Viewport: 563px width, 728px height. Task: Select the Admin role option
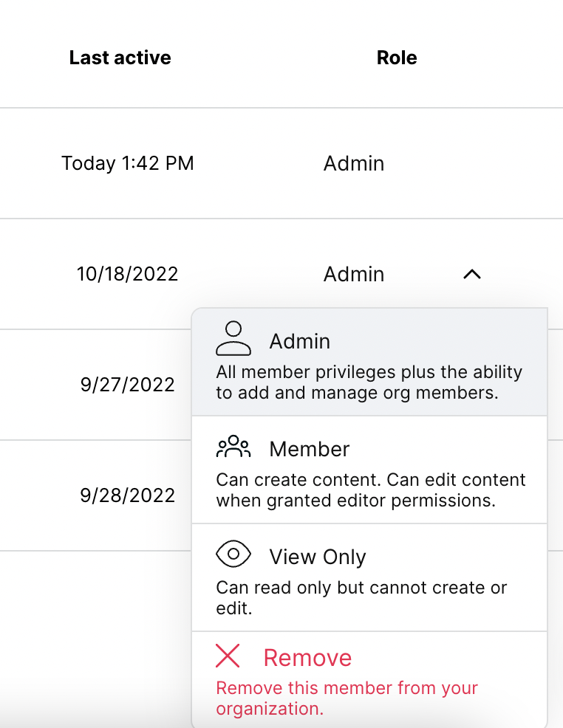point(369,362)
